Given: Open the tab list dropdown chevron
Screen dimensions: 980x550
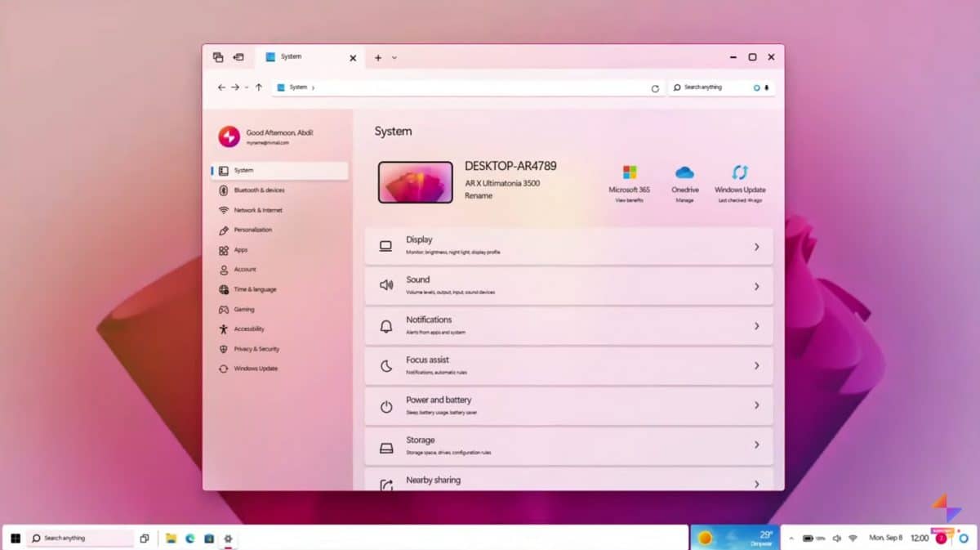Looking at the screenshot, I should coord(393,57).
